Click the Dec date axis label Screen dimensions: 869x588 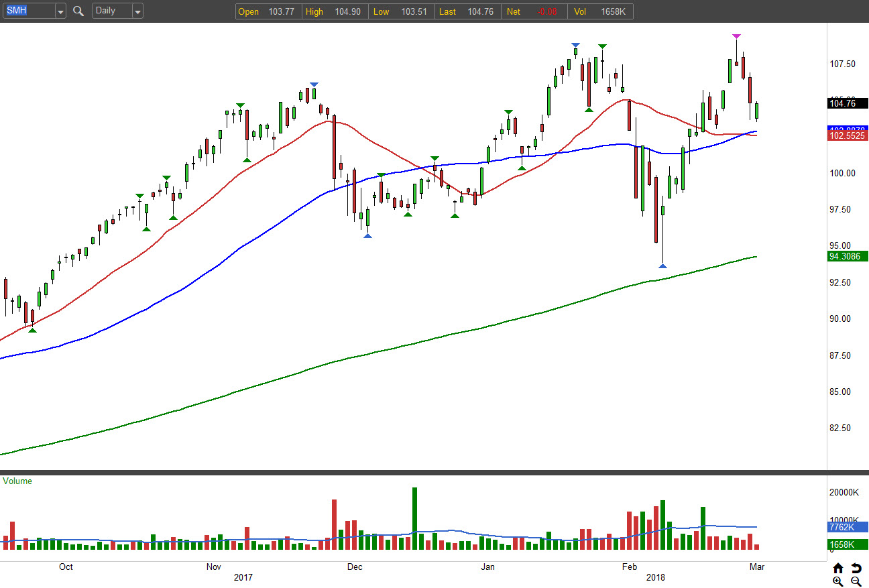point(354,567)
